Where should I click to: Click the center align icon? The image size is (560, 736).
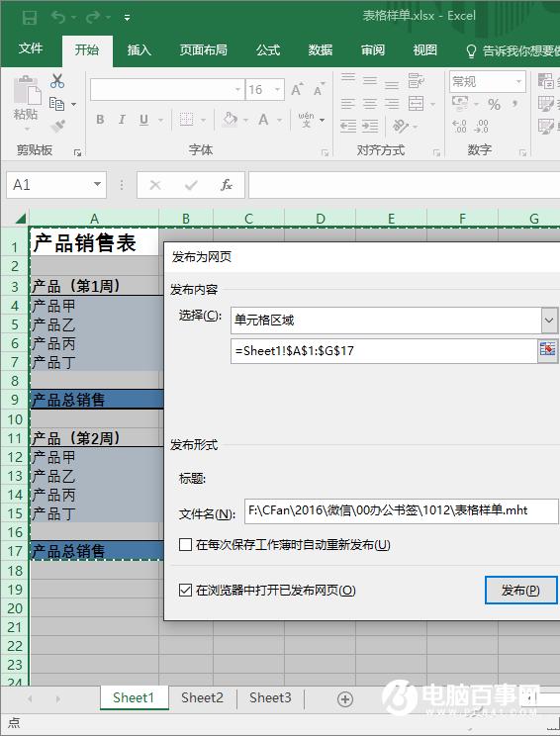[370, 103]
